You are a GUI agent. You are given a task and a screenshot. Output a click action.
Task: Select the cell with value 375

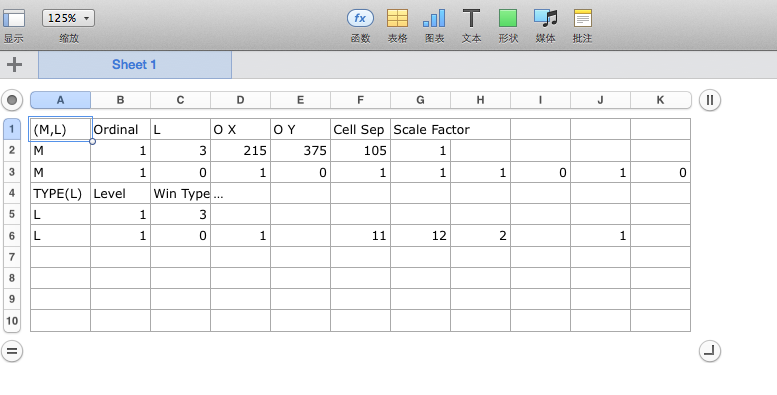tap(300, 150)
